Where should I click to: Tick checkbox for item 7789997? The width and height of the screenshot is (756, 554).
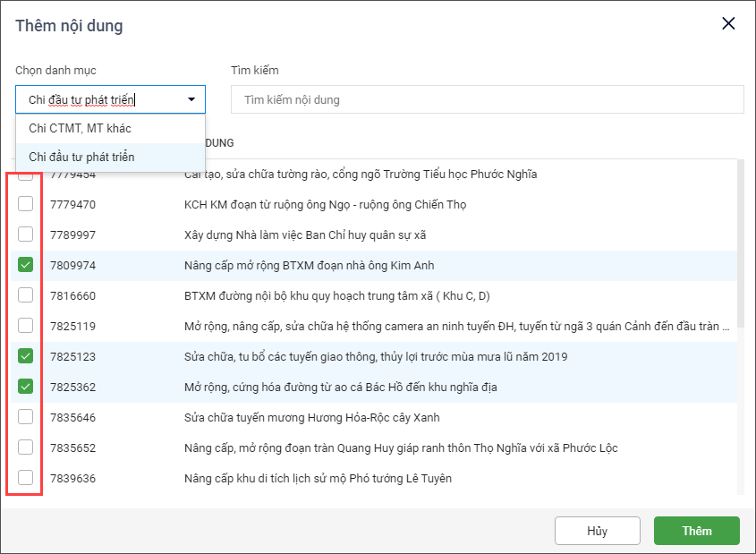[x=26, y=234]
